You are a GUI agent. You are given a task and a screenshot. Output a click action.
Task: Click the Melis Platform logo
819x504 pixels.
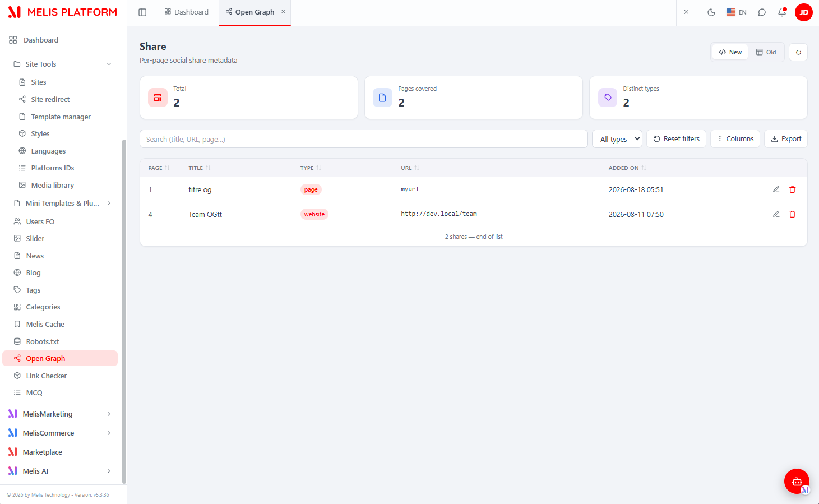63,12
